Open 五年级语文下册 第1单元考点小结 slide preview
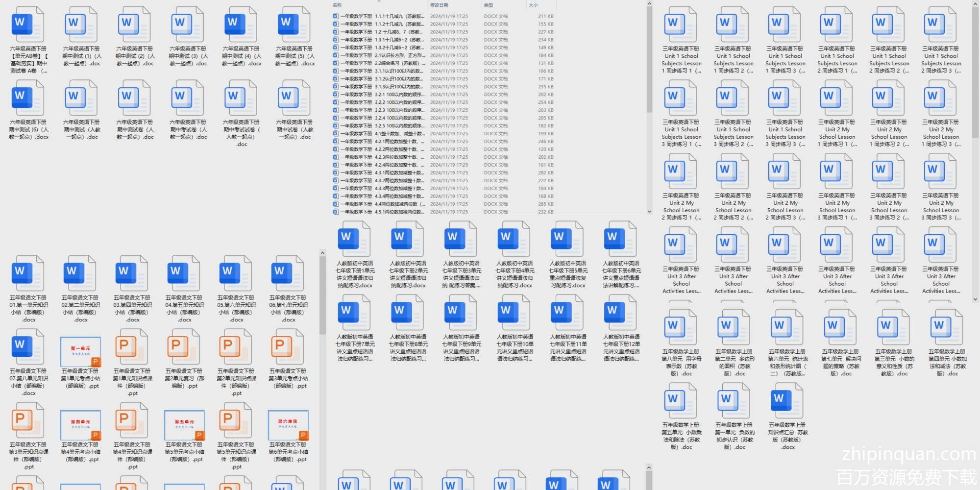Image resolution: width=980 pixels, height=490 pixels. click(80, 352)
